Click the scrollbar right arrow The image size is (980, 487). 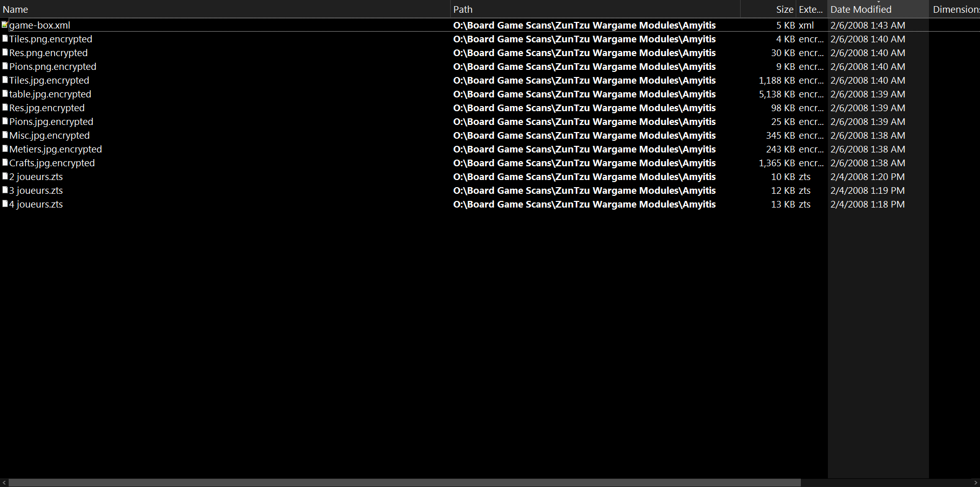coord(975,482)
